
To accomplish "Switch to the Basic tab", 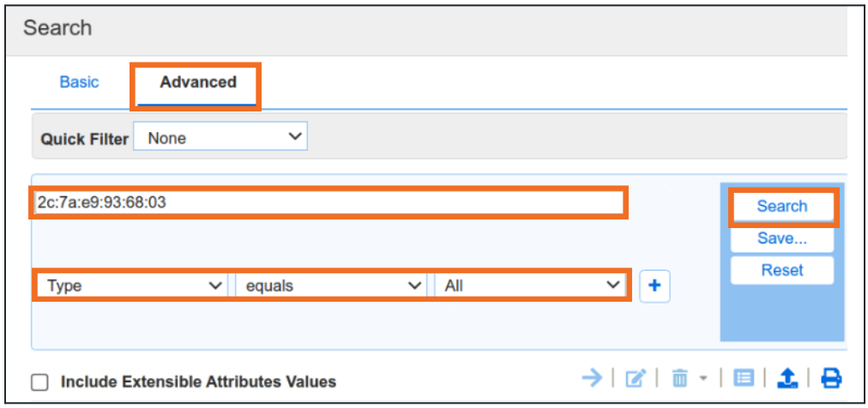I will 79,82.
